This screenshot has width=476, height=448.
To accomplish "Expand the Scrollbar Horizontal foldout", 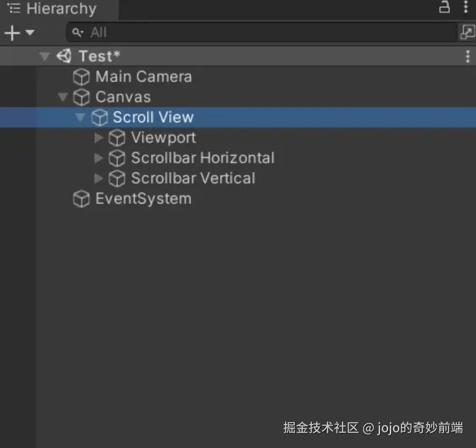I will pos(99,158).
